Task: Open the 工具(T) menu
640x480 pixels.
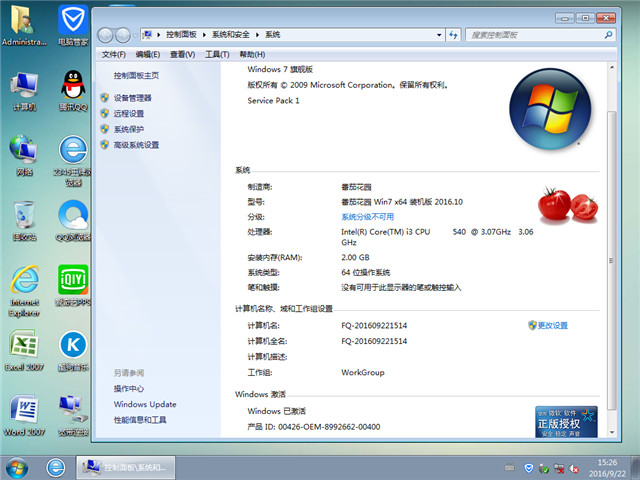Action: tap(217, 54)
